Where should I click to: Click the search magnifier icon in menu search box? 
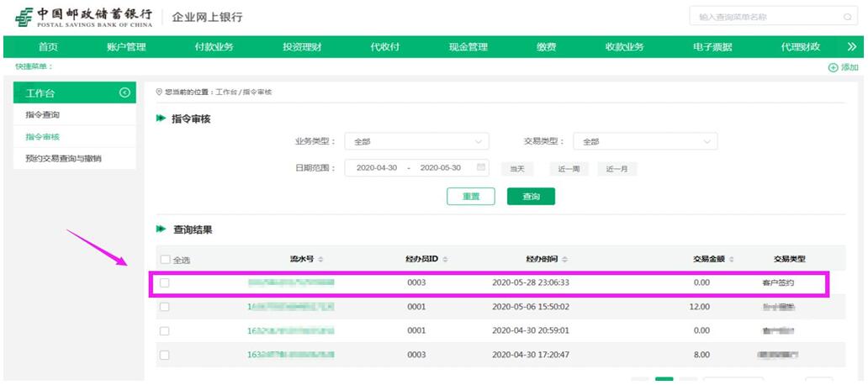[847, 17]
